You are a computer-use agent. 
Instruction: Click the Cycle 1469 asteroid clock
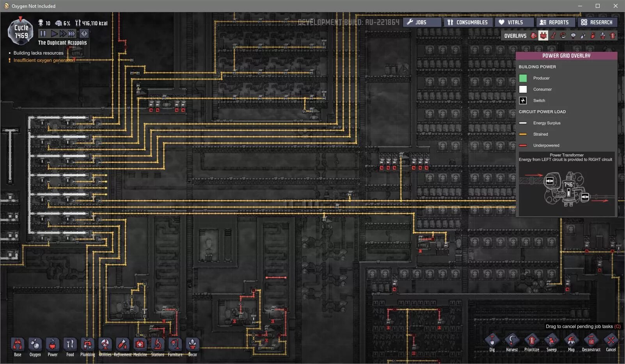click(21, 32)
